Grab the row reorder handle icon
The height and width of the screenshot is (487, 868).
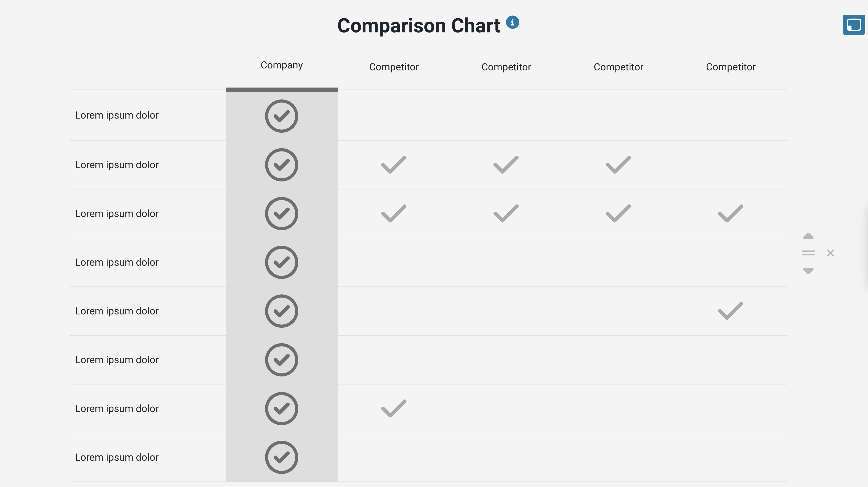808,253
